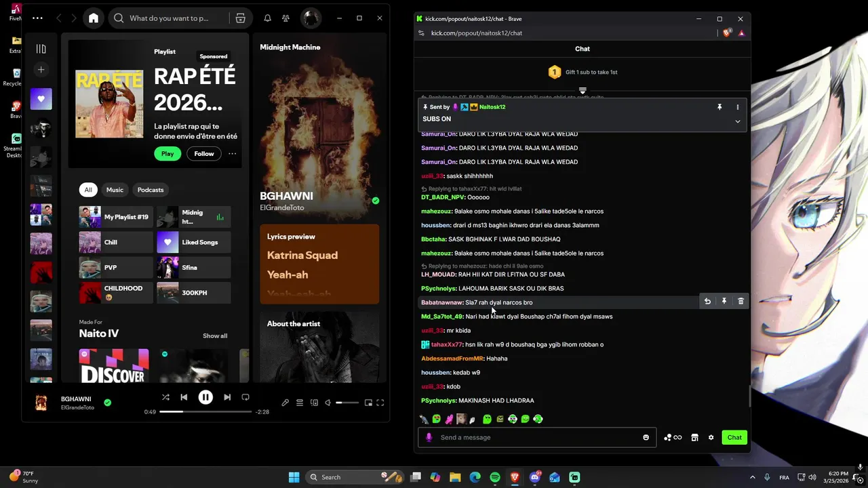Image resolution: width=868 pixels, height=488 pixels.
Task: Skip to previous track
Action: point(184,397)
